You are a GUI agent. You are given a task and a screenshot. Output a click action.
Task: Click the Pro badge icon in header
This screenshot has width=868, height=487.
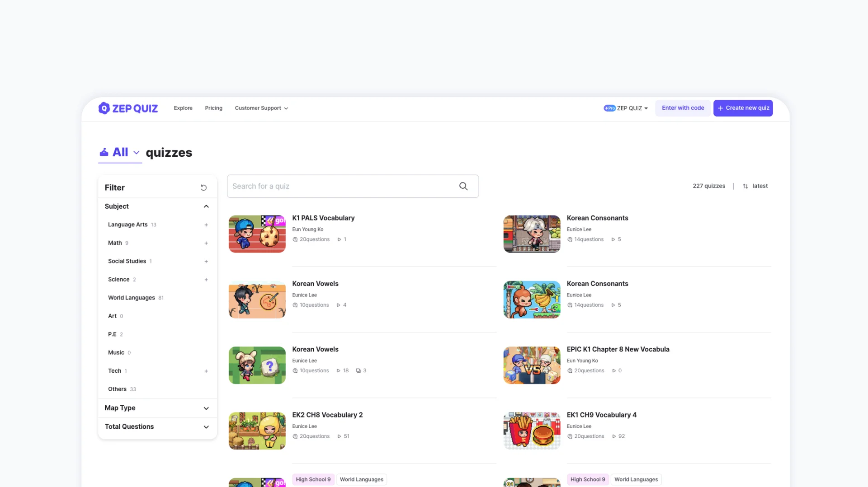[609, 108]
